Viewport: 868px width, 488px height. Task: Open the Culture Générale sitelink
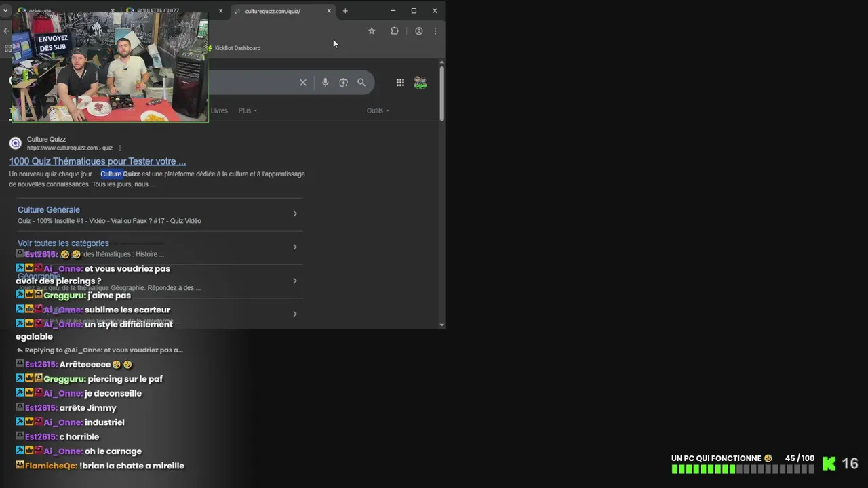point(49,210)
